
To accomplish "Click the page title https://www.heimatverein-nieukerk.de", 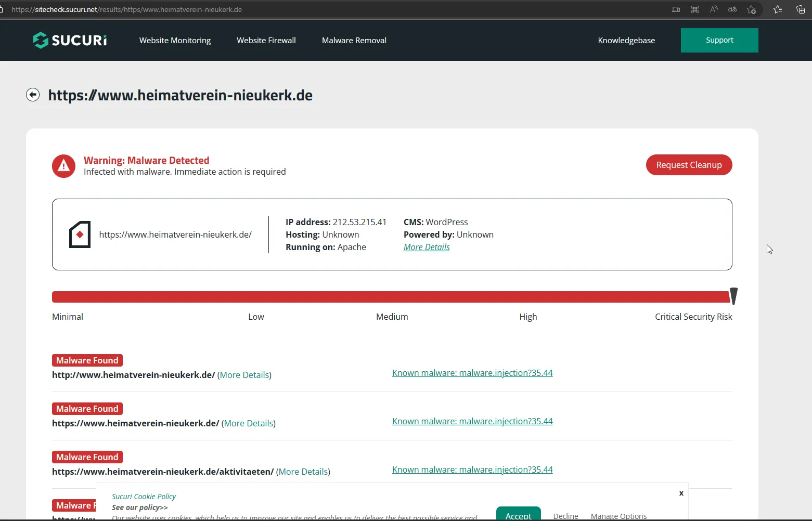I will (x=181, y=95).
